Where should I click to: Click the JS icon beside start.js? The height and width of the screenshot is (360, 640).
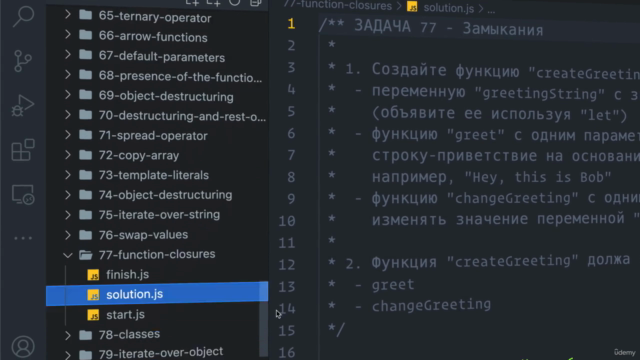click(x=93, y=315)
